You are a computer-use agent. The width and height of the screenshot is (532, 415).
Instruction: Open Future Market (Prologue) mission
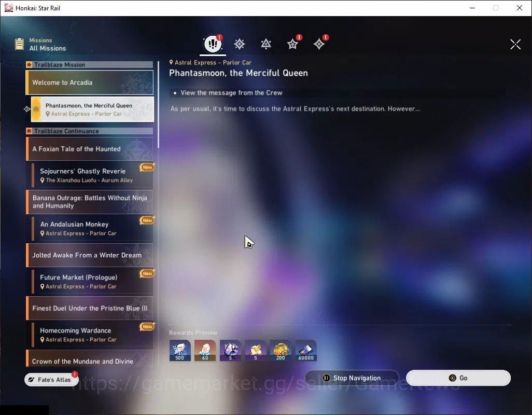(x=92, y=282)
